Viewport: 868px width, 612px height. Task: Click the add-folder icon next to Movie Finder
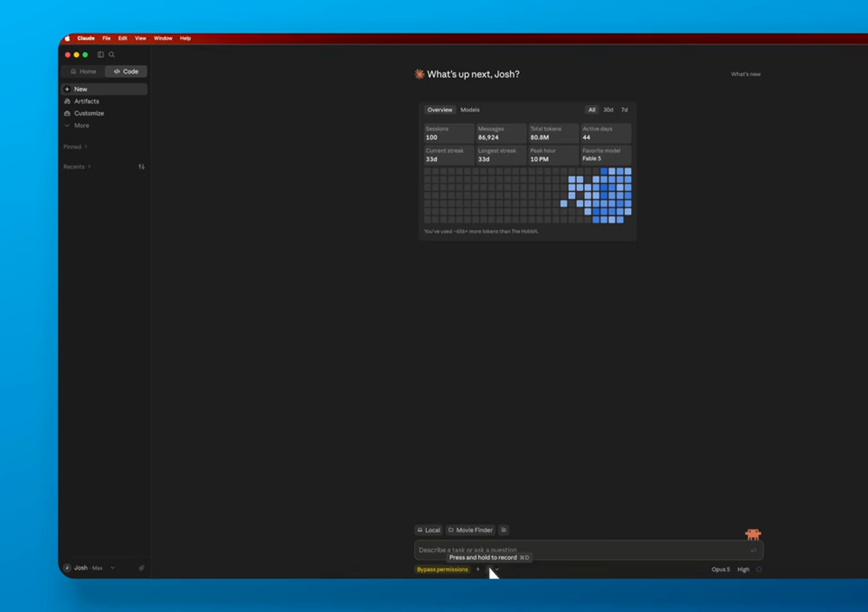(503, 530)
